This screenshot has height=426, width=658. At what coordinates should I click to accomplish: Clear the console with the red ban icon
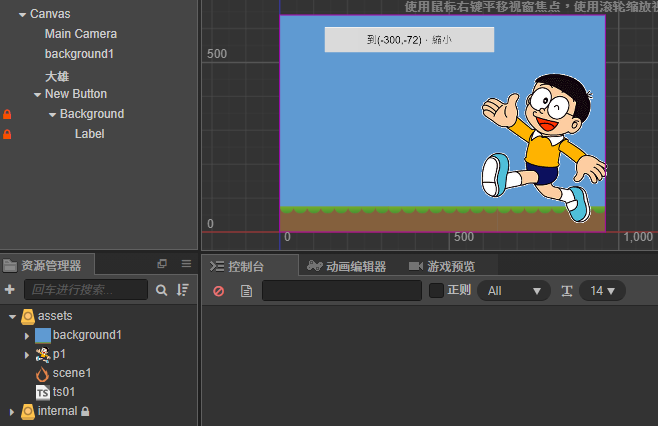click(219, 291)
